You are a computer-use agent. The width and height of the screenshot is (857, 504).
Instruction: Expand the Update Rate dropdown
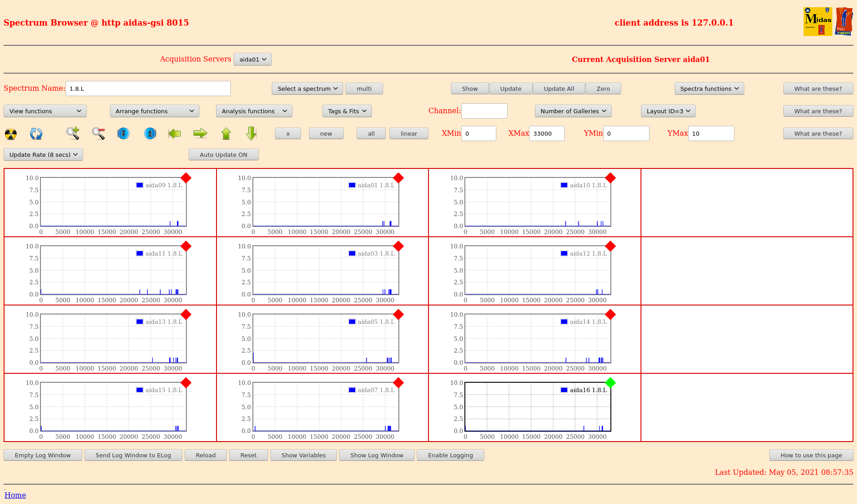[43, 155]
